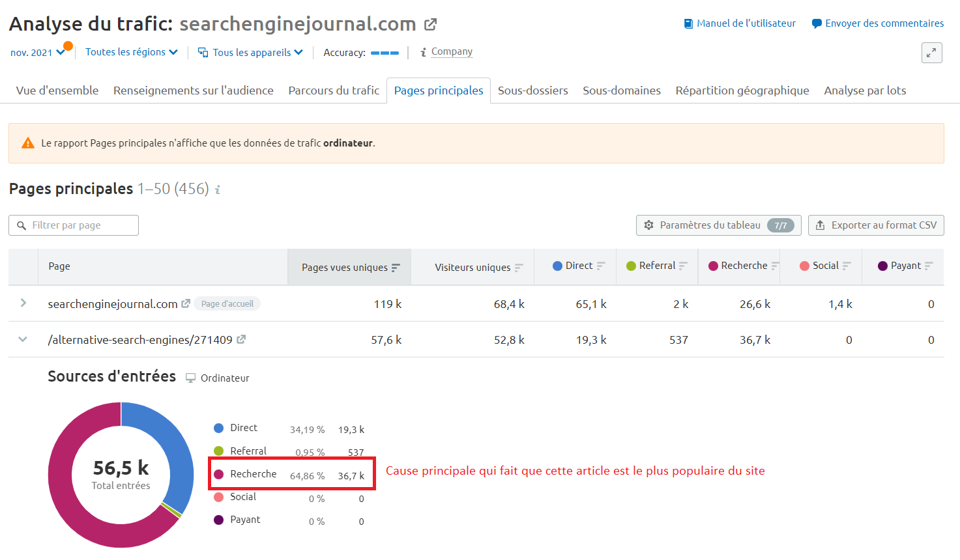The image size is (960, 560).
Task: Click the Page d'accueil badge
Action: coord(227,303)
